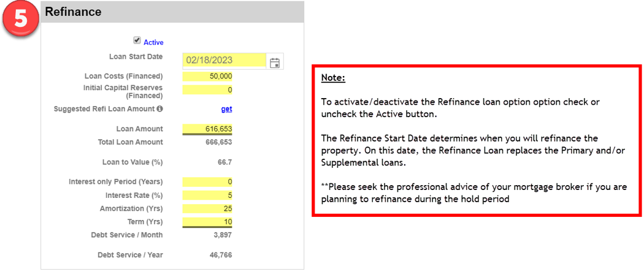The image size is (644, 277).
Task: Select the Loan Amount input field
Action: pyautogui.click(x=207, y=129)
